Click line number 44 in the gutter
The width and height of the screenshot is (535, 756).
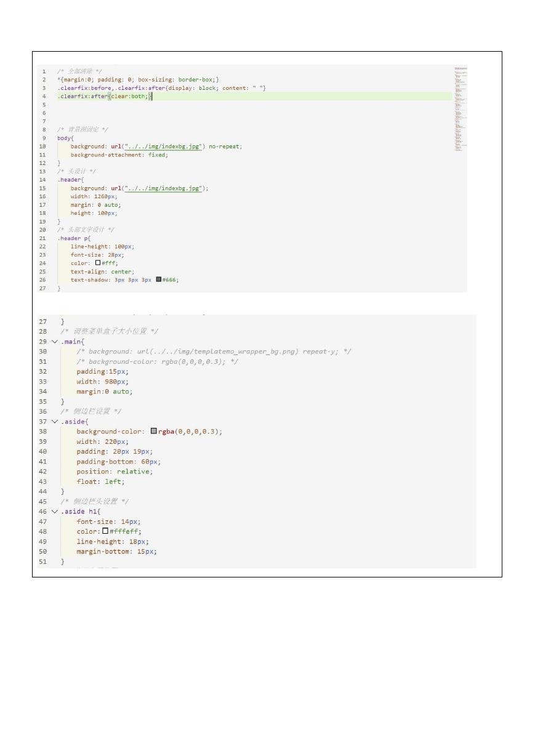click(42, 492)
